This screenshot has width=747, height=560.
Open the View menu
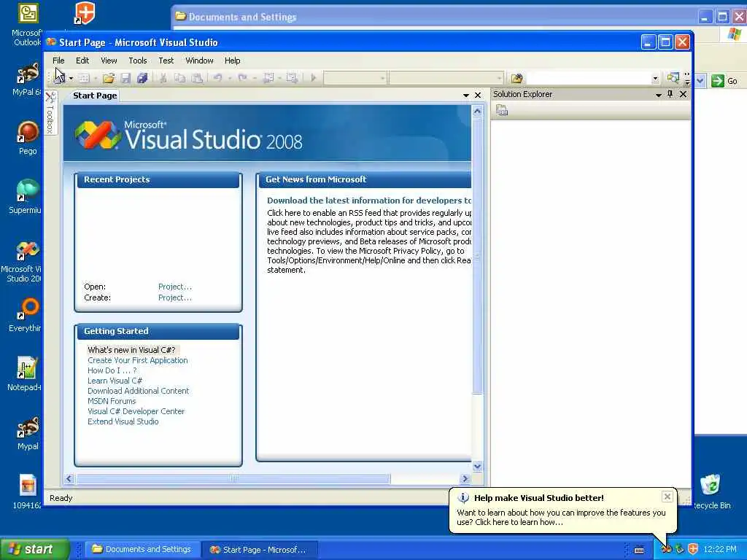coord(109,61)
